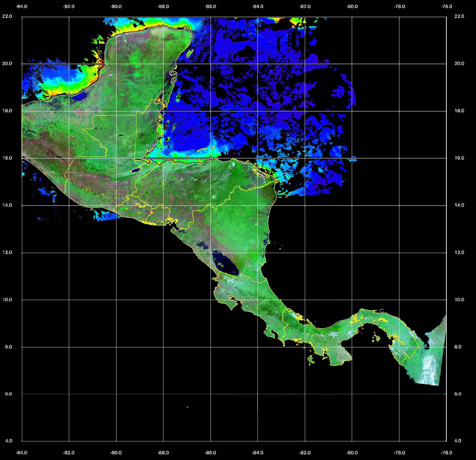Click the bottom axis label -88.0
Screen dimensions: 476x460
(x=163, y=453)
